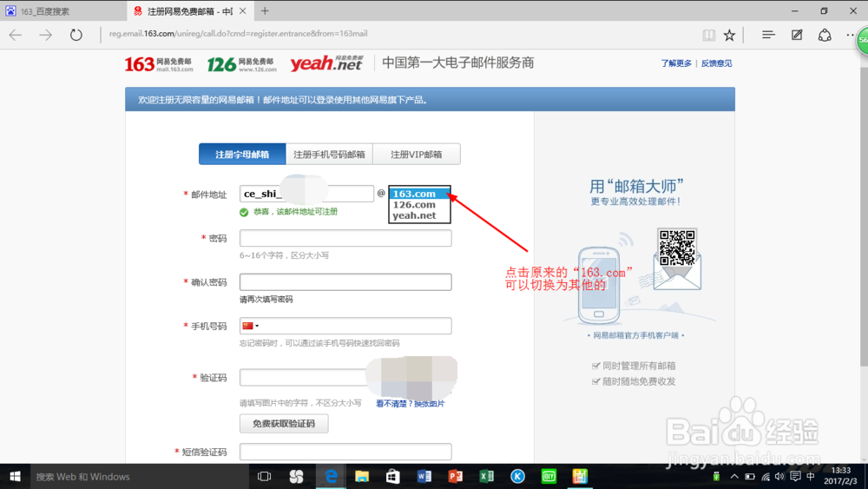The image size is (868, 489).
Task: Focus the 密码 input field
Action: [x=345, y=238]
